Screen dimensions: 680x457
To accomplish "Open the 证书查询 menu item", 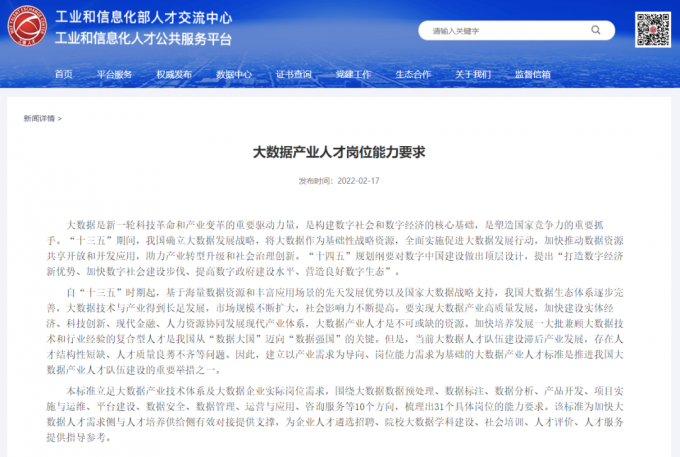I will [x=294, y=74].
